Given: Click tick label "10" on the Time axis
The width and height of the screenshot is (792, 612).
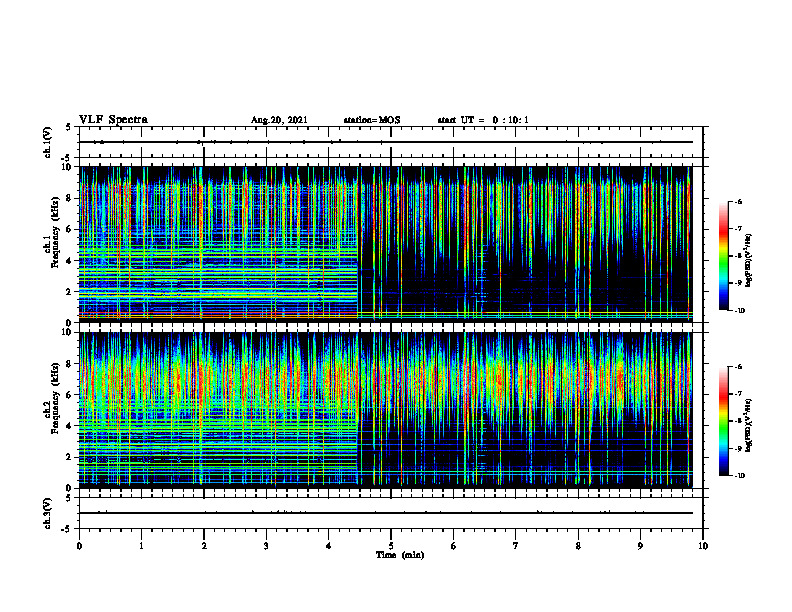Looking at the screenshot, I should point(703,546).
